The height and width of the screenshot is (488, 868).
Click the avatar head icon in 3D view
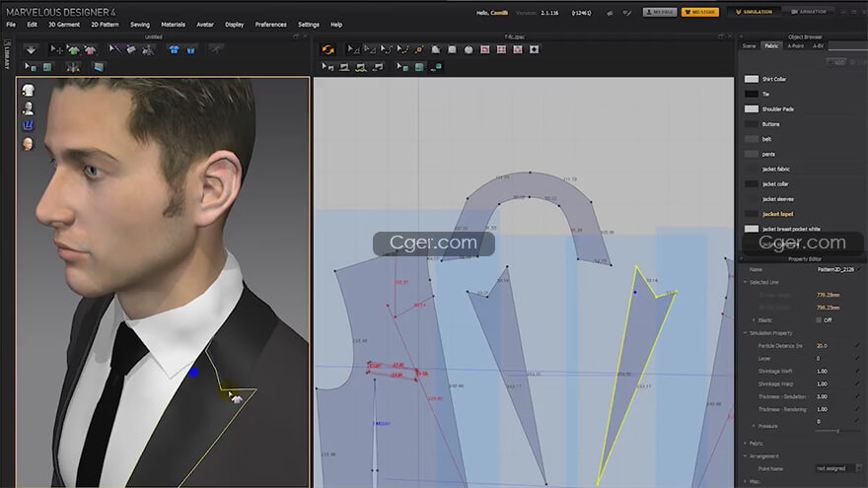[x=28, y=143]
